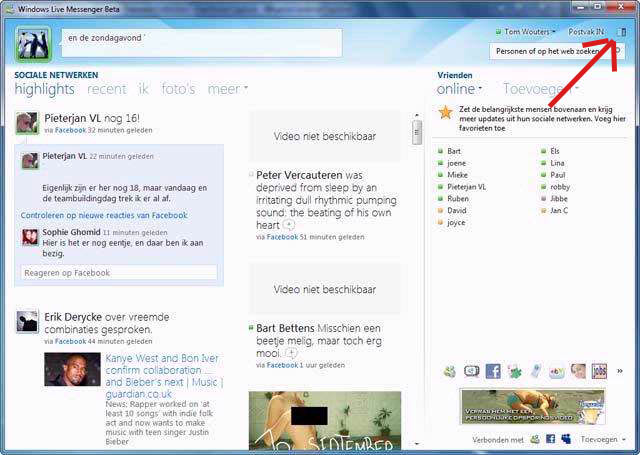The image size is (640, 455).
Task: Click the Kanye West article thumbnail
Action: tap(72, 369)
